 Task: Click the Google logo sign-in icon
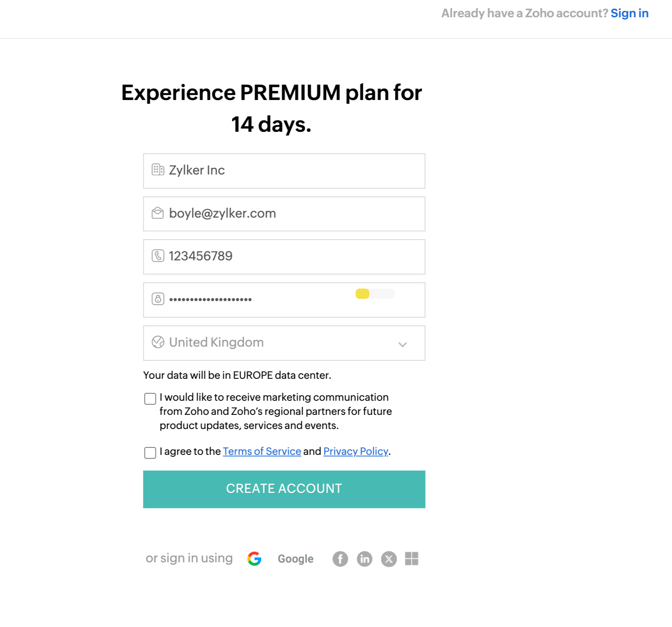(x=254, y=559)
